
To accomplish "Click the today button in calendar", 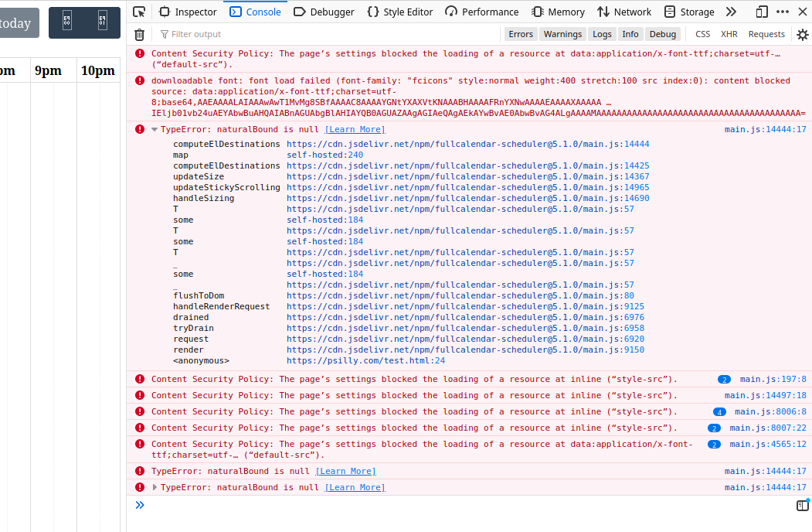I will point(18,23).
